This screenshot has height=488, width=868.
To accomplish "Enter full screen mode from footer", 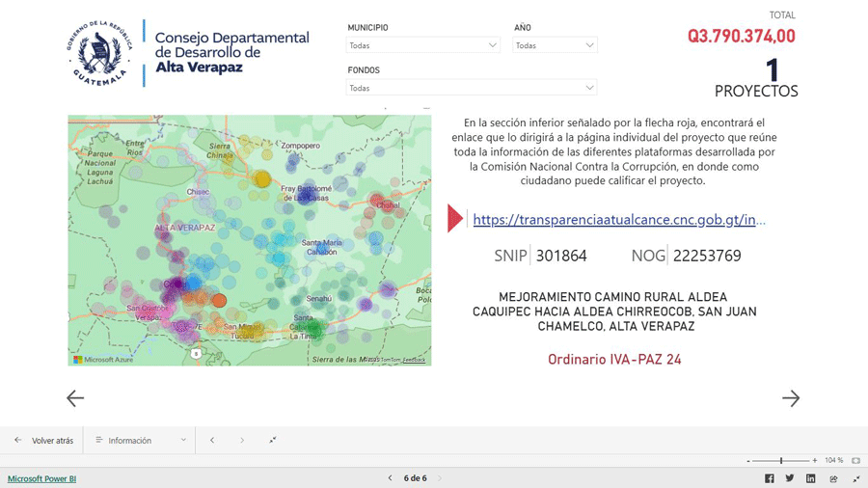I will coord(855,478).
